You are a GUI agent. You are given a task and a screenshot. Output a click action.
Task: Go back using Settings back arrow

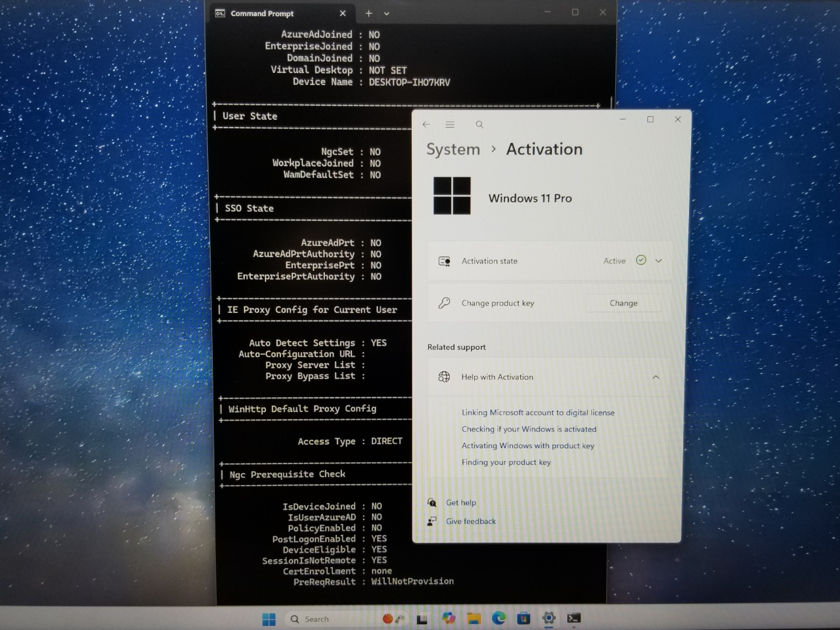426,124
